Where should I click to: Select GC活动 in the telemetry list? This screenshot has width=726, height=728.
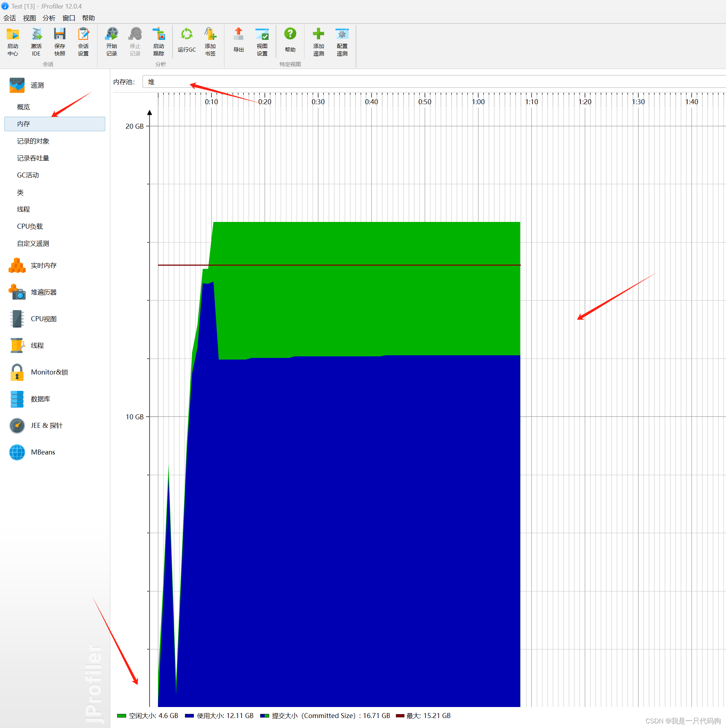coord(28,175)
